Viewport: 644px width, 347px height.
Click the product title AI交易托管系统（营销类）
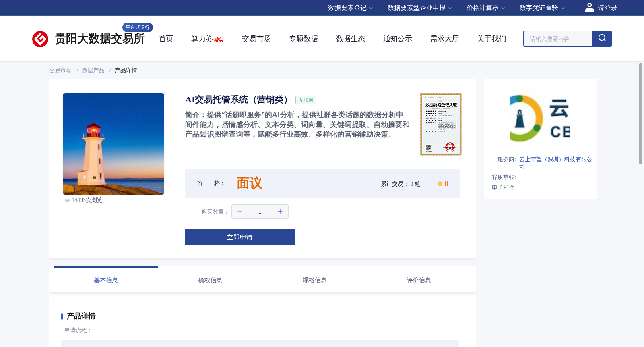(238, 100)
